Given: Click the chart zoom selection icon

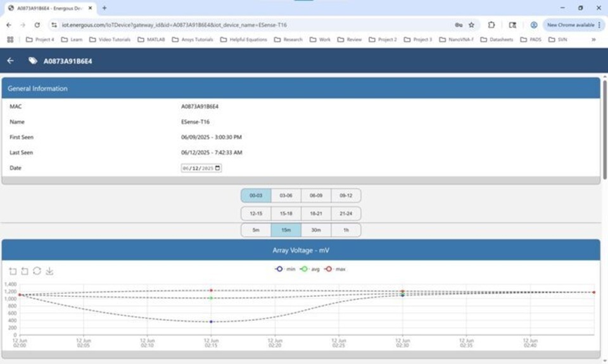Looking at the screenshot, I should 13,271.
